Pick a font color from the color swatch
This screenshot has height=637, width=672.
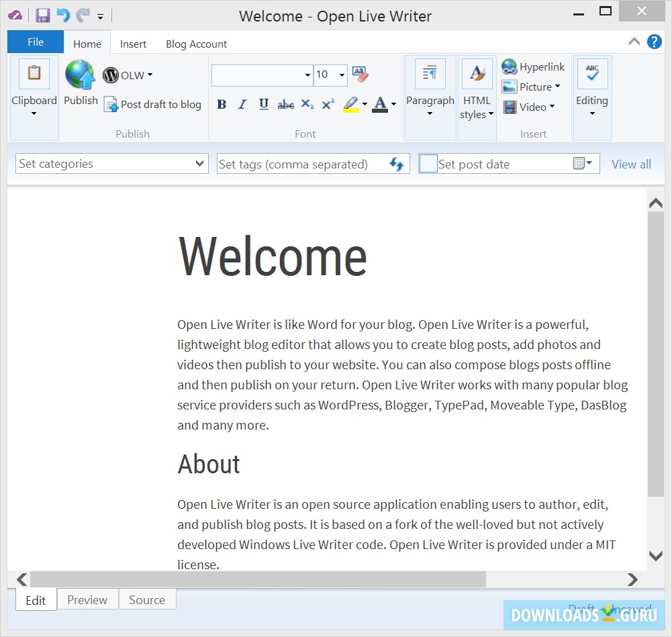coord(381,105)
